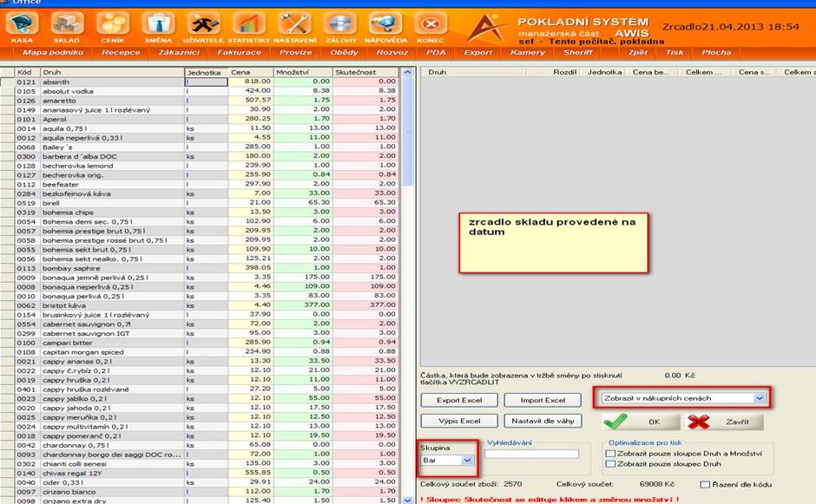The image size is (816, 504).
Task: Open the NÁPOVĚDA help icon
Action: [385, 24]
